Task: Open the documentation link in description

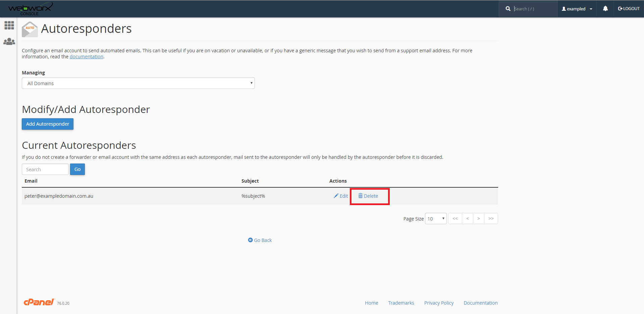Action: [86, 57]
